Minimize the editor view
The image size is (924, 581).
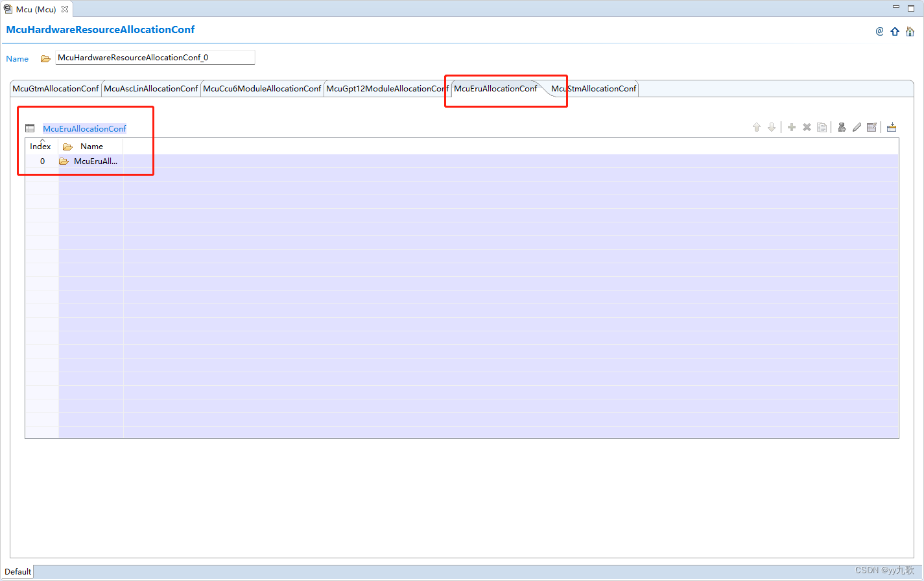point(896,8)
